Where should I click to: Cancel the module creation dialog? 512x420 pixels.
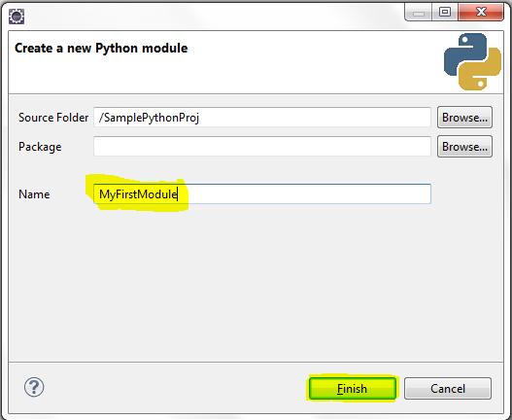point(448,388)
